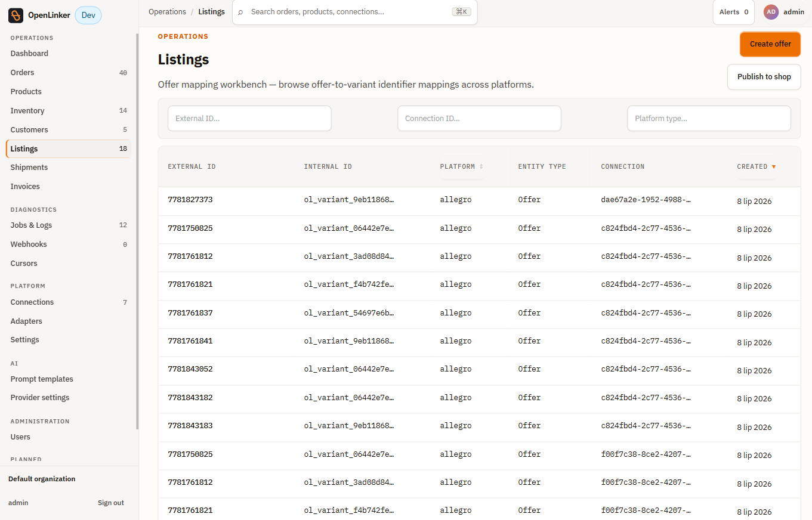Open Adapters page

click(x=69, y=321)
